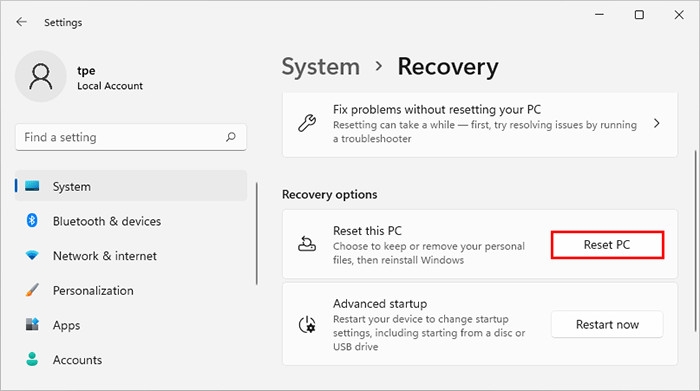The height and width of the screenshot is (391, 700).
Task: Click the Bluetooth icon in sidebar
Action: point(32,220)
